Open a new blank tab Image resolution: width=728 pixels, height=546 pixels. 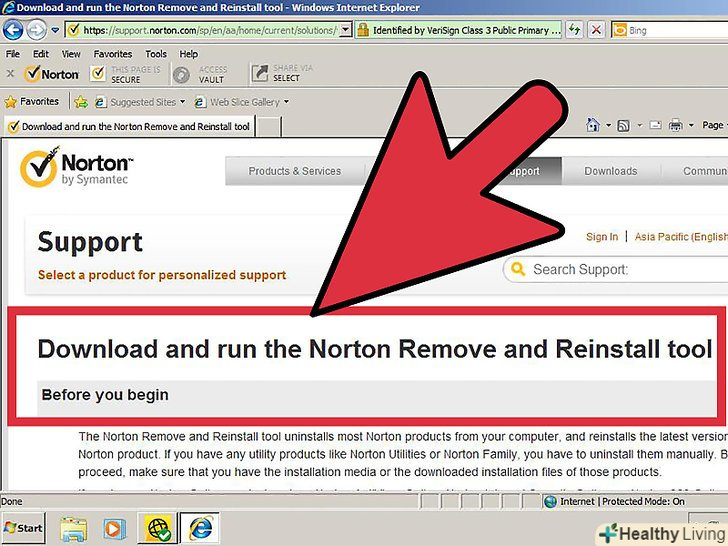[x=269, y=126]
